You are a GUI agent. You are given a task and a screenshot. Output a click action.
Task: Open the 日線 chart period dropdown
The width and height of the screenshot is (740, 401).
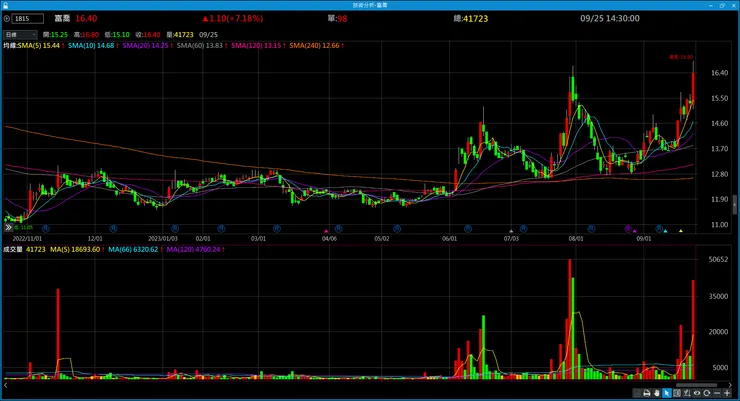point(20,34)
